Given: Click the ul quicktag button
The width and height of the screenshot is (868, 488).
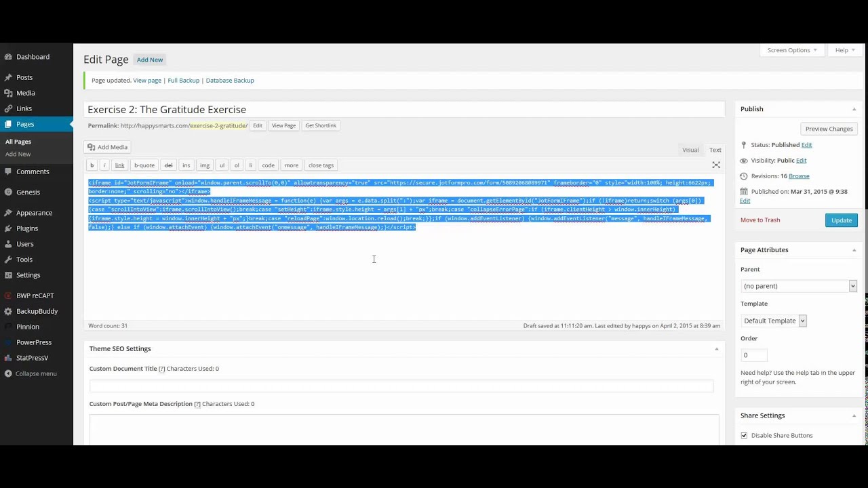Looking at the screenshot, I should tap(222, 165).
